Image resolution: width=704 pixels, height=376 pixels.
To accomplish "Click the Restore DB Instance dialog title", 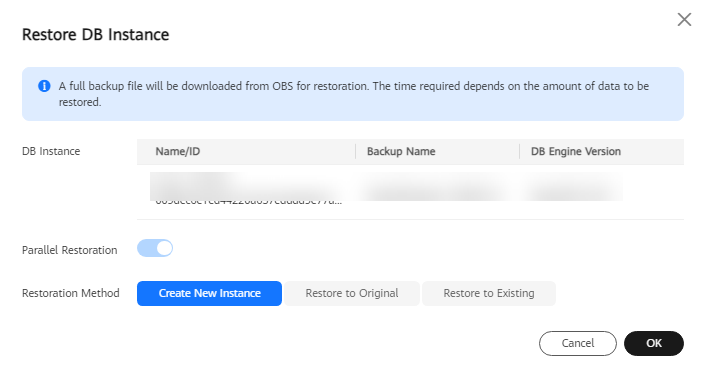I will [96, 35].
